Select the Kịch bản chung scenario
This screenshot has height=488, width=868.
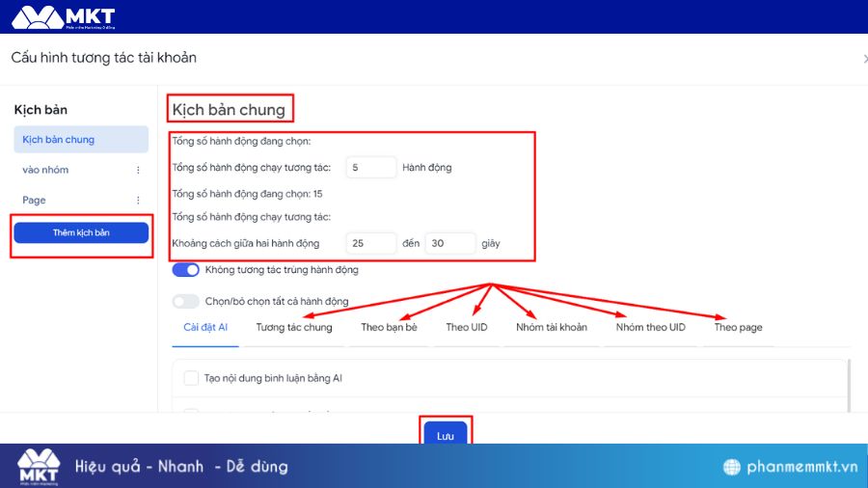(81, 140)
